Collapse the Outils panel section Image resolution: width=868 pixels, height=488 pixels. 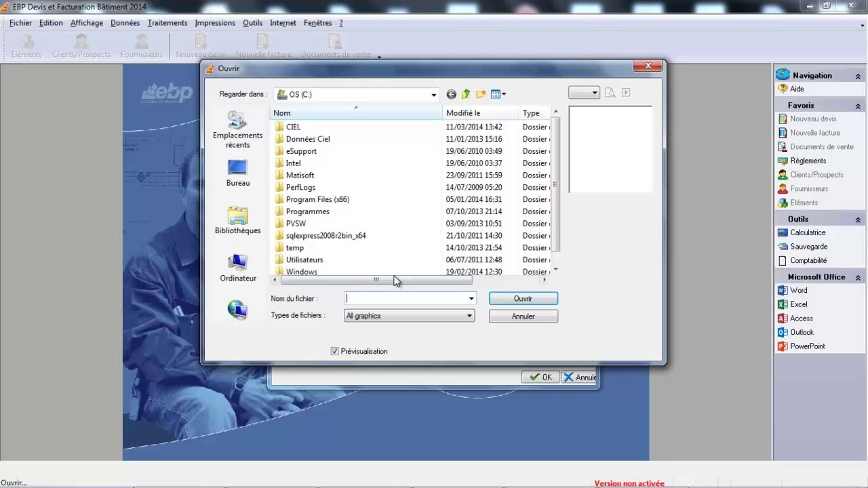pos(858,220)
